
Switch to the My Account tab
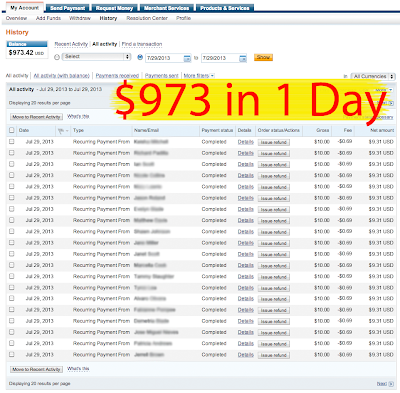coord(25,8)
